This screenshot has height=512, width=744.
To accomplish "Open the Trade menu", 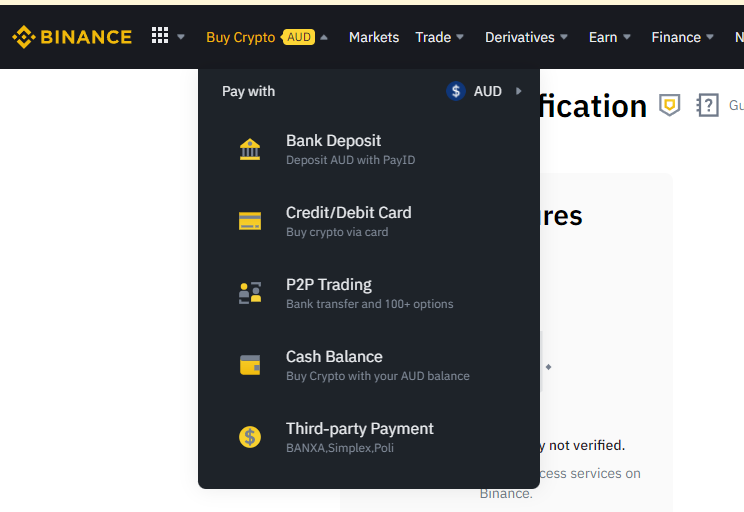I will (x=433, y=37).
